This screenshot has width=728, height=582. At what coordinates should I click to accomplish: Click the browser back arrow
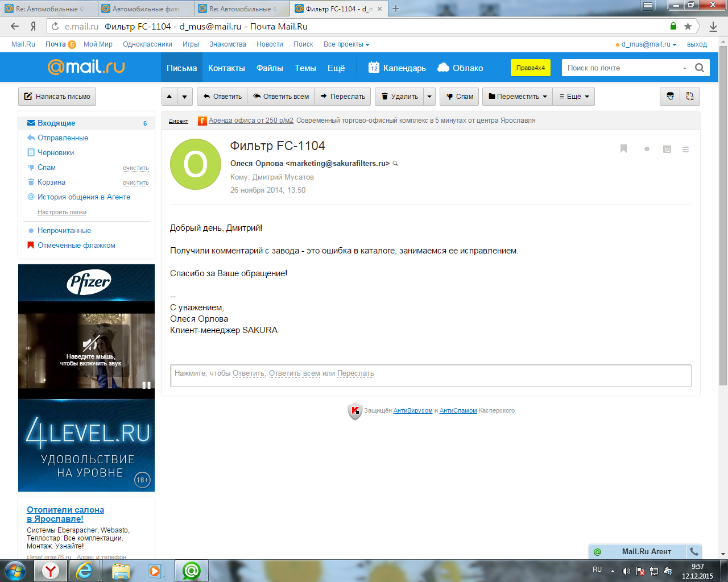(x=15, y=26)
